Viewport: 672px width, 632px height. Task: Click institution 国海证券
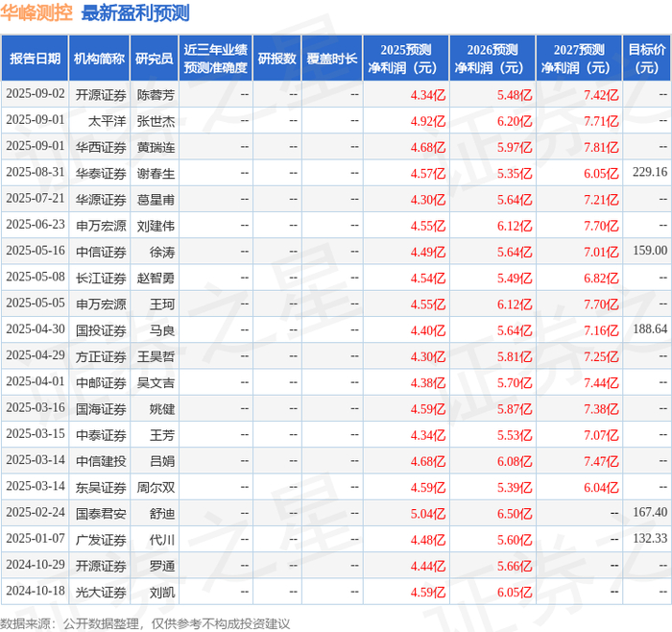(101, 408)
